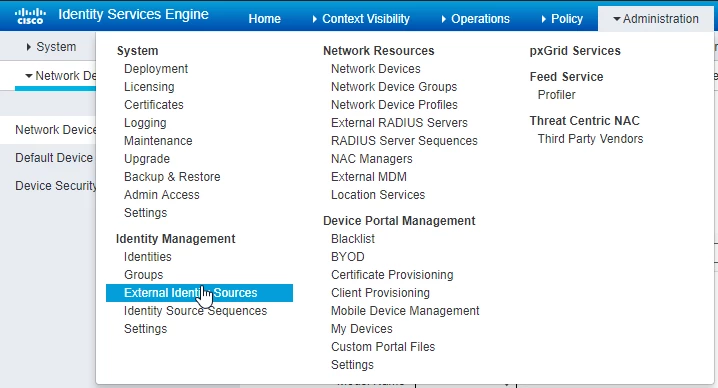Click the Cisco logo icon
The height and width of the screenshot is (388, 718).
30,16
